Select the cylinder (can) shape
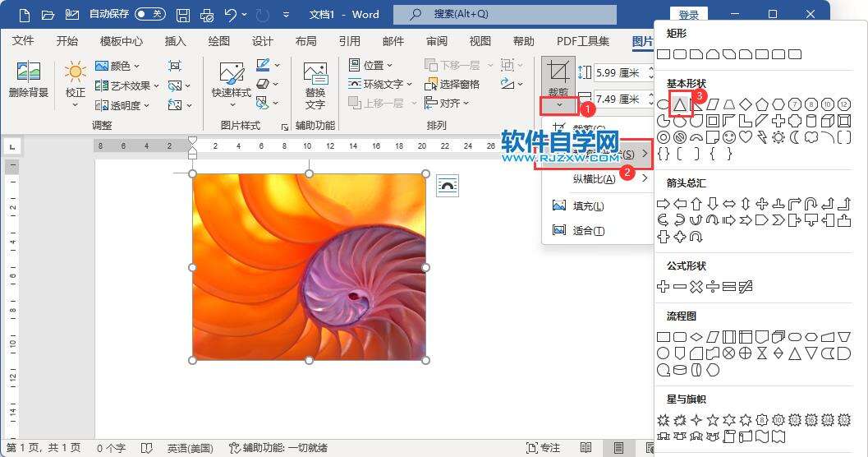Screen dimensions: 868x457 click(x=811, y=121)
